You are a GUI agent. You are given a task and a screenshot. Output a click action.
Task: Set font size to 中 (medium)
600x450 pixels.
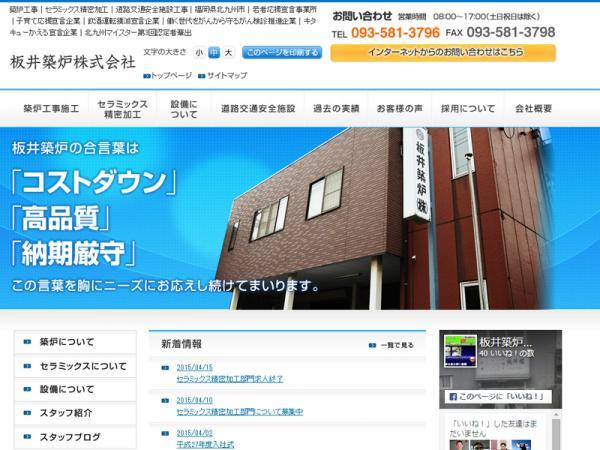click(214, 52)
